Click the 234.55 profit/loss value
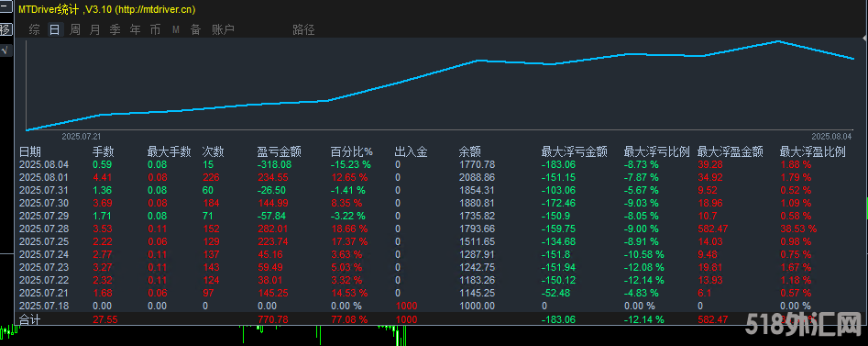This screenshot has width=868, height=346. coord(273,177)
